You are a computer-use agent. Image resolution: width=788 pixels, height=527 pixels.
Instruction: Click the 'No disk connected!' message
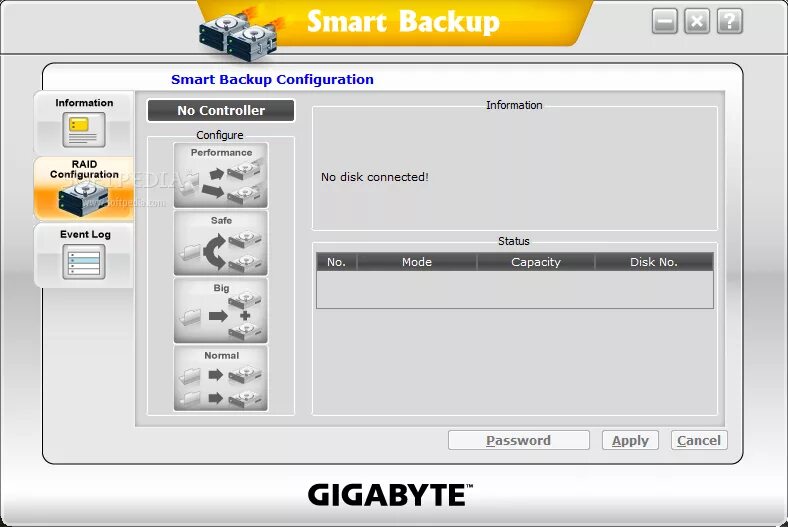click(x=375, y=177)
